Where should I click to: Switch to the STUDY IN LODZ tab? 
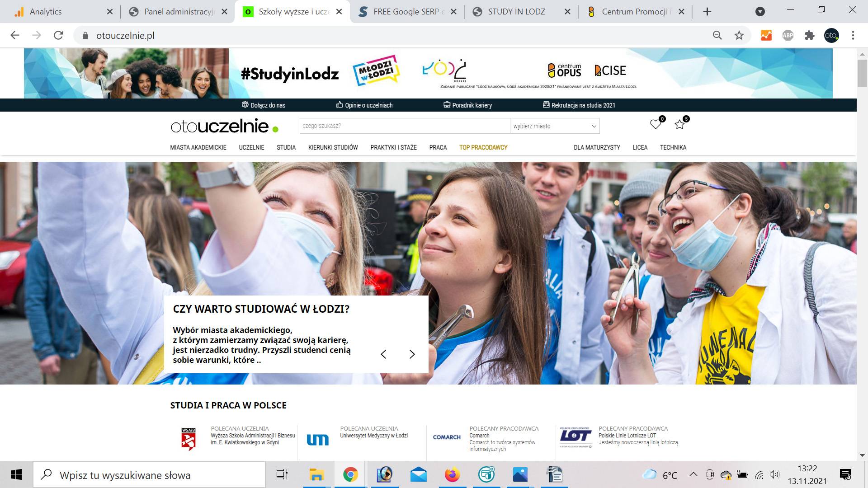point(521,12)
